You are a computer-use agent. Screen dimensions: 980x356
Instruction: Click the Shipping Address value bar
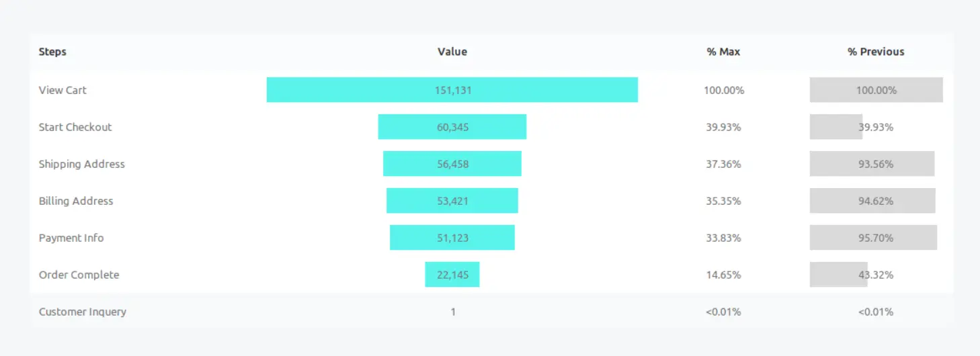point(452,164)
